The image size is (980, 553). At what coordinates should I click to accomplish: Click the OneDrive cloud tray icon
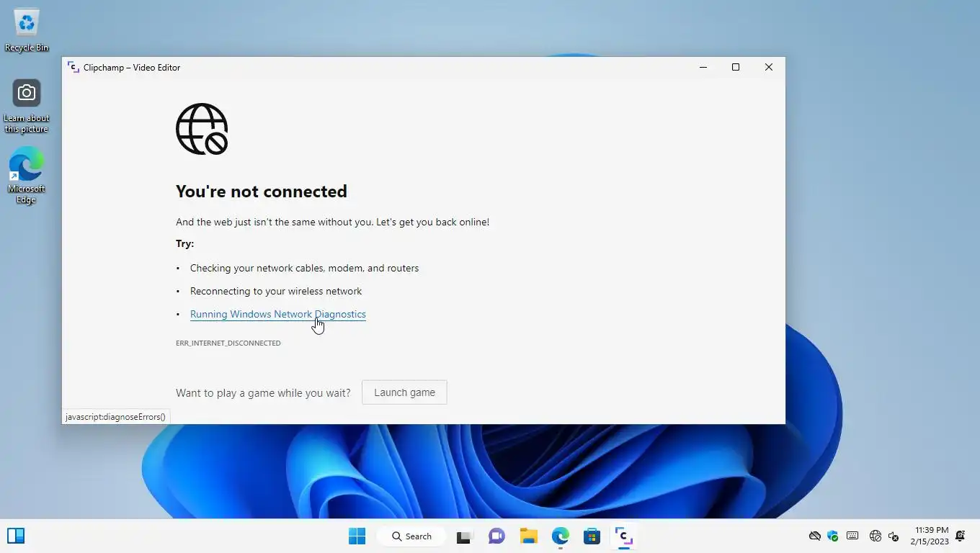coord(815,536)
